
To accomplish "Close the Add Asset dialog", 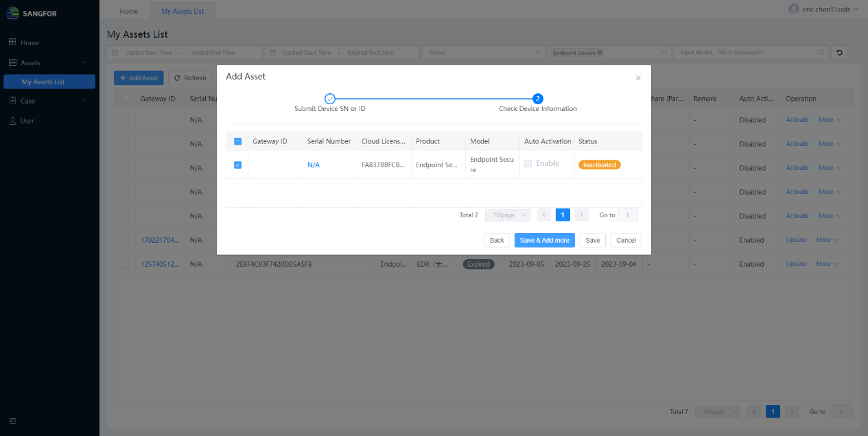I will (x=638, y=78).
